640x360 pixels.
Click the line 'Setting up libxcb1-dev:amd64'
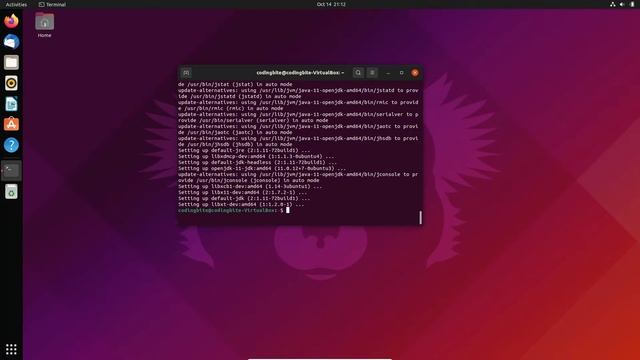pyautogui.click(x=250, y=186)
